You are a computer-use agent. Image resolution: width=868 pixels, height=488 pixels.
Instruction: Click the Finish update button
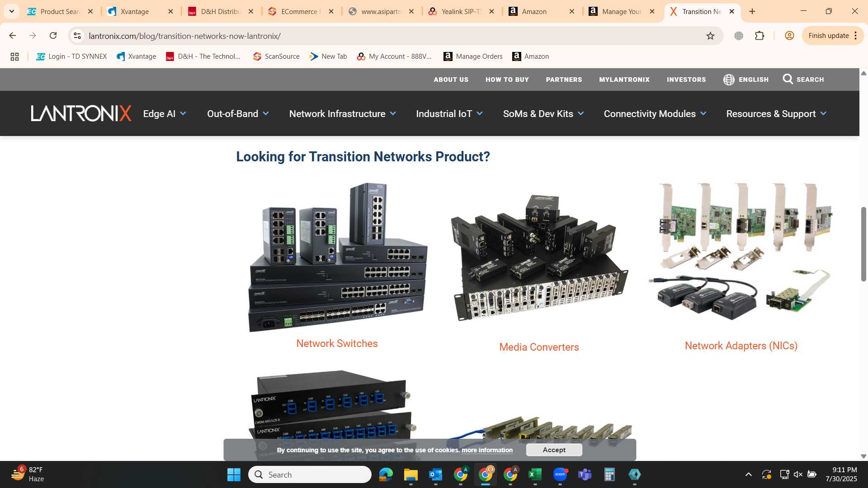point(833,36)
